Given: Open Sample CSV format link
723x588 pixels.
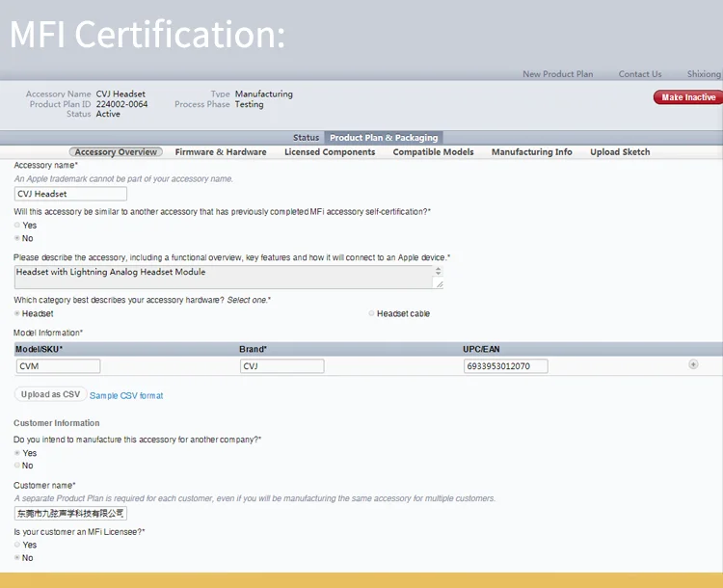Looking at the screenshot, I should [x=126, y=395].
